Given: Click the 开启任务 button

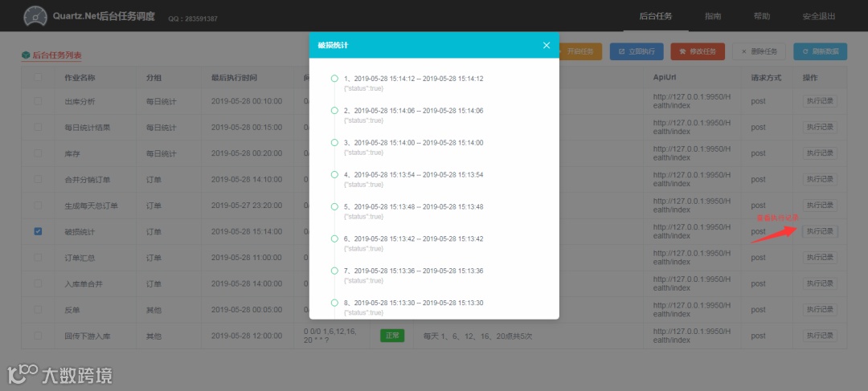Looking at the screenshot, I should [580, 51].
